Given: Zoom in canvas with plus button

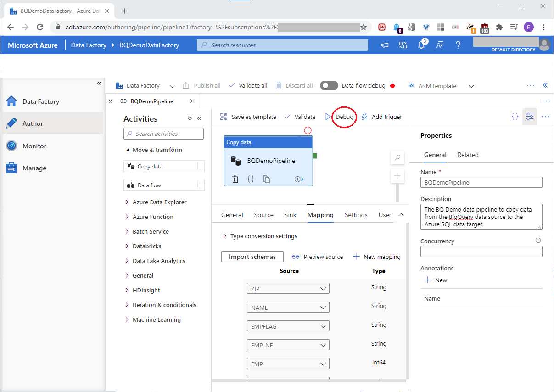Looking at the screenshot, I should point(397,176).
